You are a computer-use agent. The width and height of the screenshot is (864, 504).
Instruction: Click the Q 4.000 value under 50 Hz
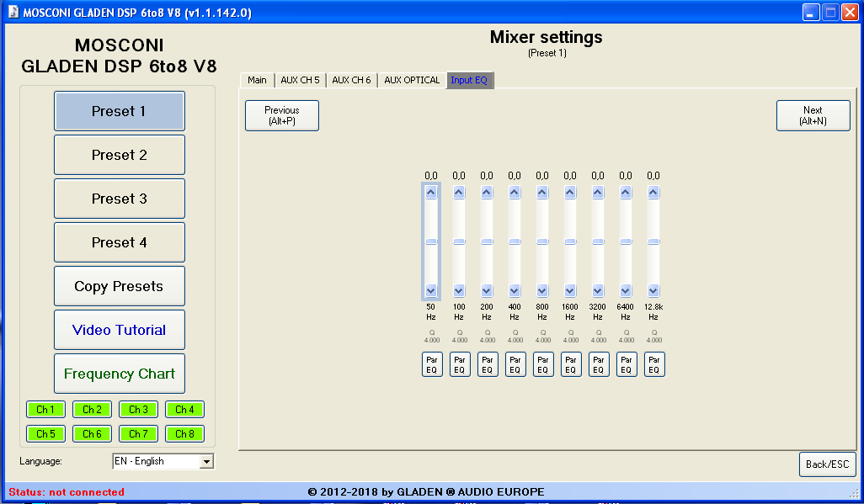pos(432,337)
